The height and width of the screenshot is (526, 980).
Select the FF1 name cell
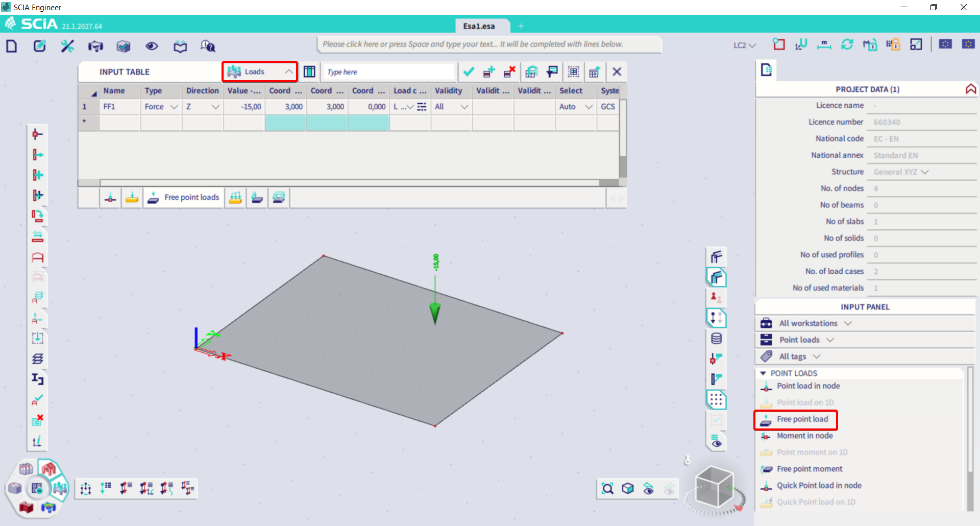[x=119, y=107]
